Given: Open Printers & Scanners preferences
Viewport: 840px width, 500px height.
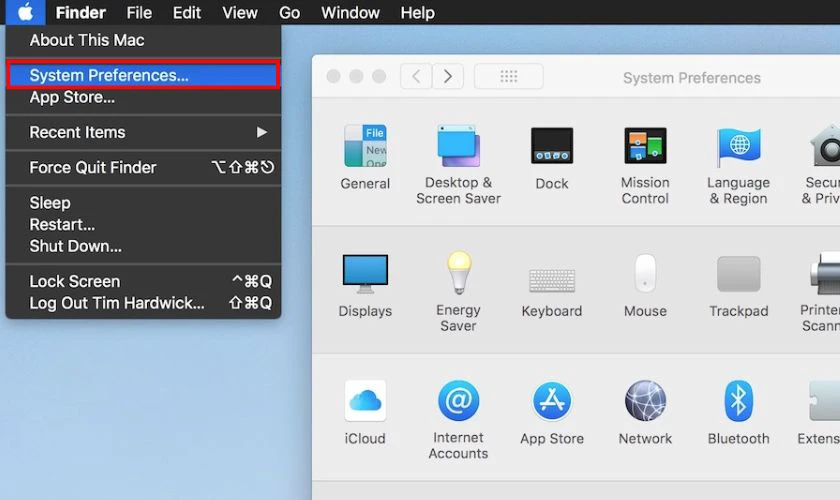Looking at the screenshot, I should point(822,292).
